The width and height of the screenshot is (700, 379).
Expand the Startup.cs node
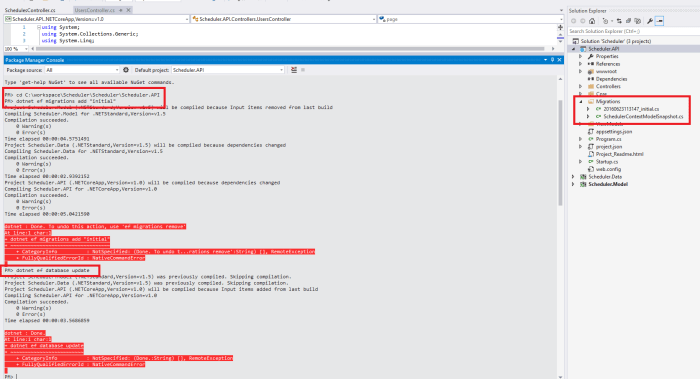[580, 162]
